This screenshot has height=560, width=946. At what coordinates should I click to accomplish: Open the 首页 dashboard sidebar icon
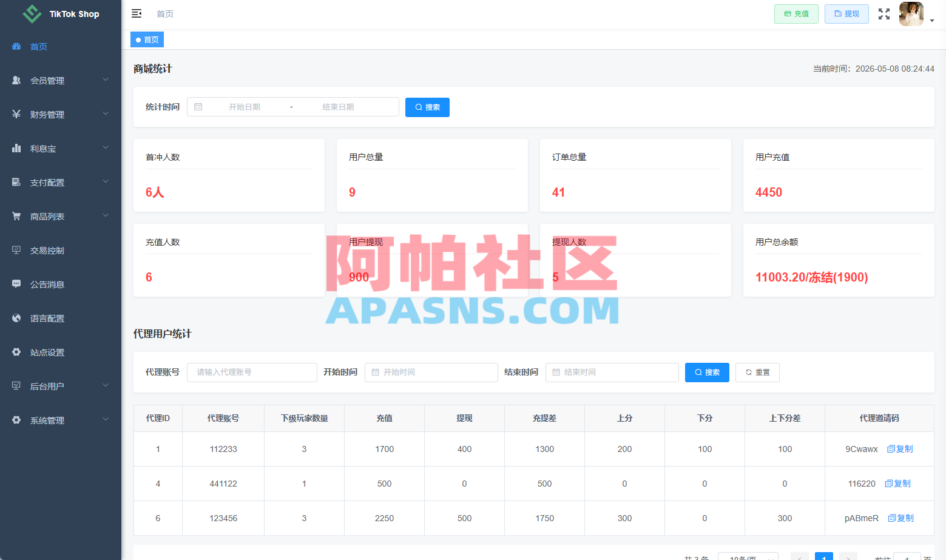tap(16, 46)
